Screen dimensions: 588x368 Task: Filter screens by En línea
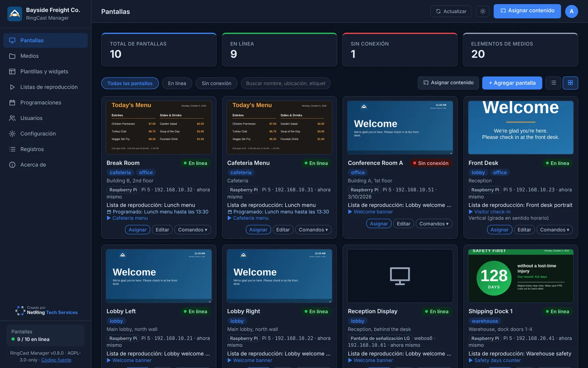tap(177, 83)
